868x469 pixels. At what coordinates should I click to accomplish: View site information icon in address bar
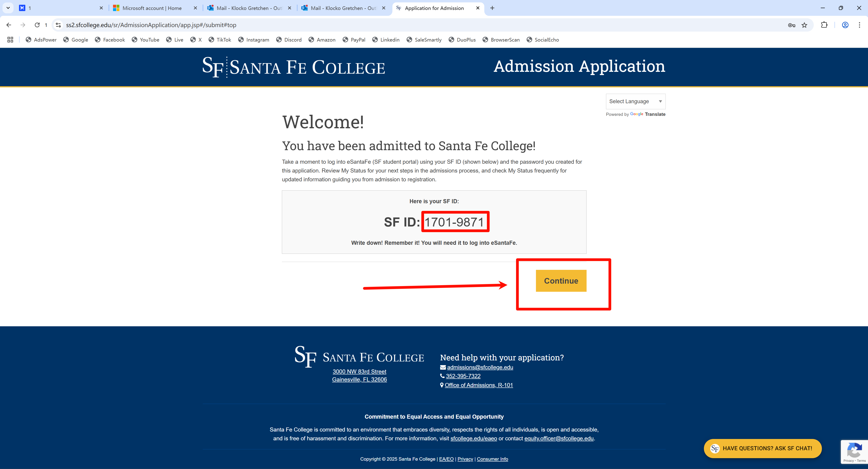[58, 25]
